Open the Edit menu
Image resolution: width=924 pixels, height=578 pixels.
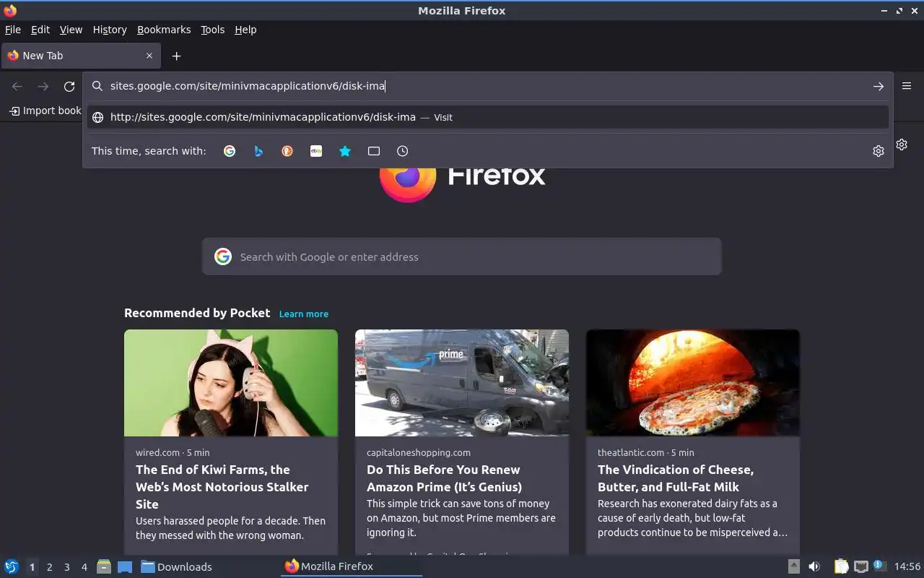pos(40,30)
